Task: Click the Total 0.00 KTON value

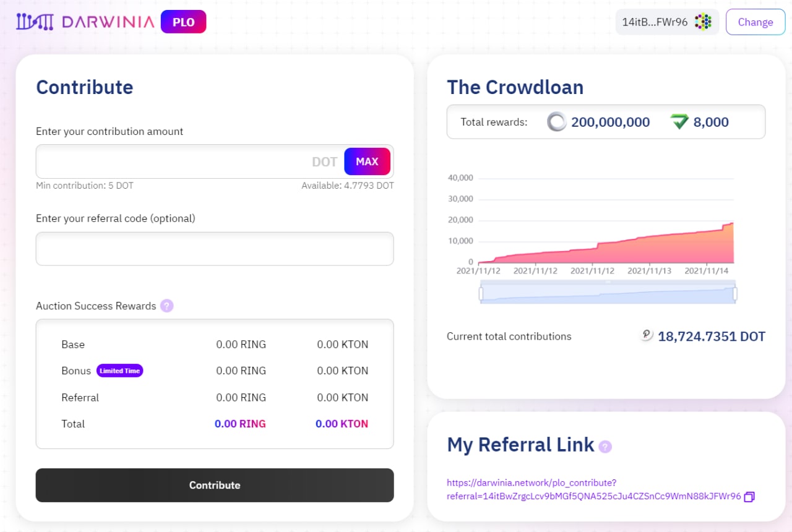Action: (x=342, y=424)
